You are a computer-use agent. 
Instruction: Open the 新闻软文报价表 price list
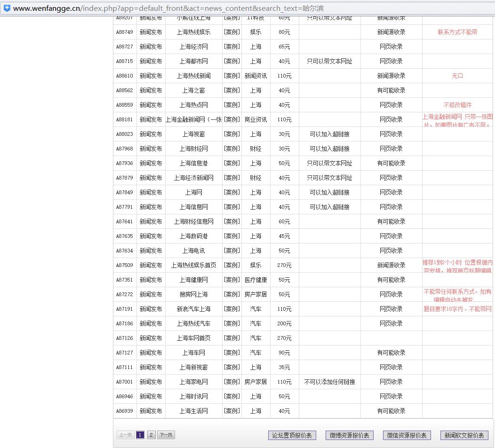point(464,435)
